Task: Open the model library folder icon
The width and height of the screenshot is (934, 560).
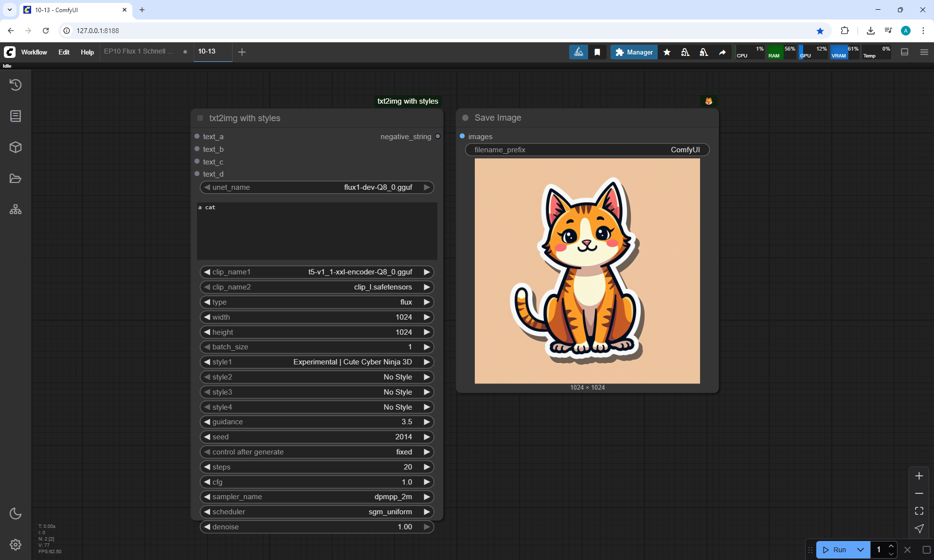Action: tap(16, 179)
